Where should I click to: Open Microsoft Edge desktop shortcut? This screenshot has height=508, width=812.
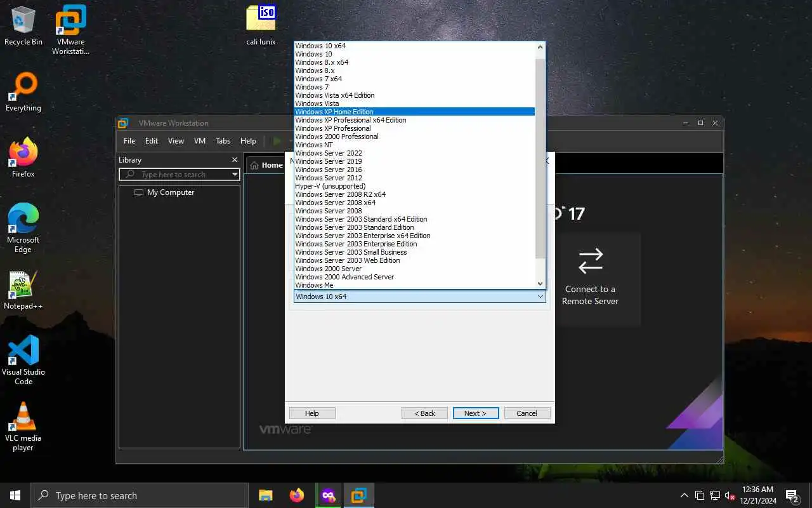click(23, 228)
